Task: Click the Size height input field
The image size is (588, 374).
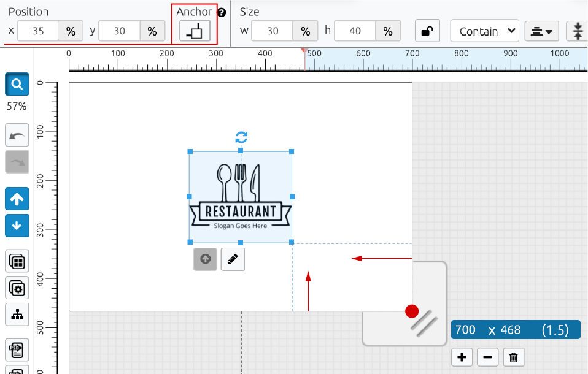Action: (x=355, y=31)
